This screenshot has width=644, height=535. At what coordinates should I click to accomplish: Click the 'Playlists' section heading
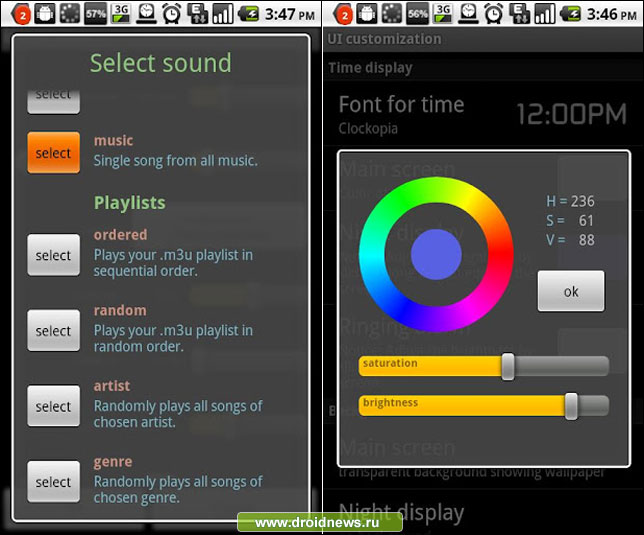tap(130, 202)
